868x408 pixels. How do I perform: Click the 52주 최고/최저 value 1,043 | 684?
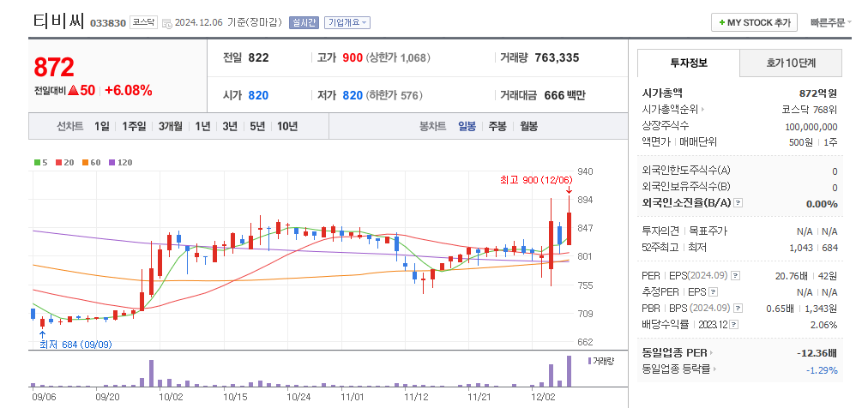pos(813,247)
